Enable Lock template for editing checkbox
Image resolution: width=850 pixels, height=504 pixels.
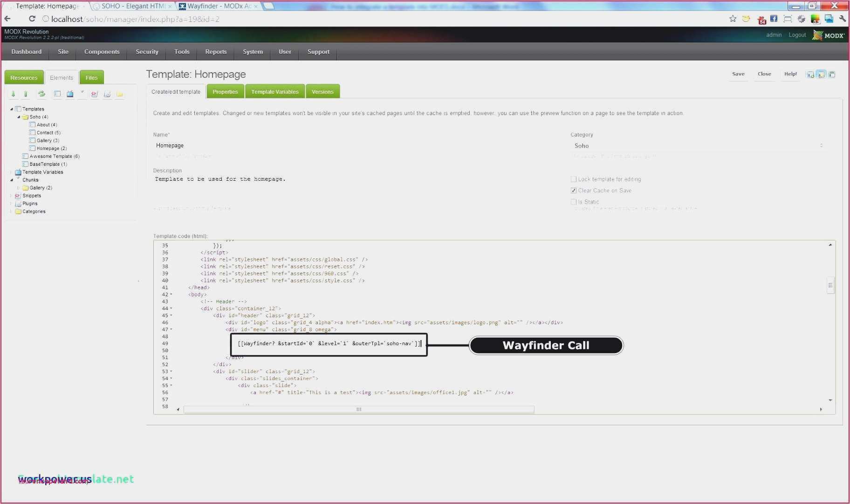[x=574, y=179]
